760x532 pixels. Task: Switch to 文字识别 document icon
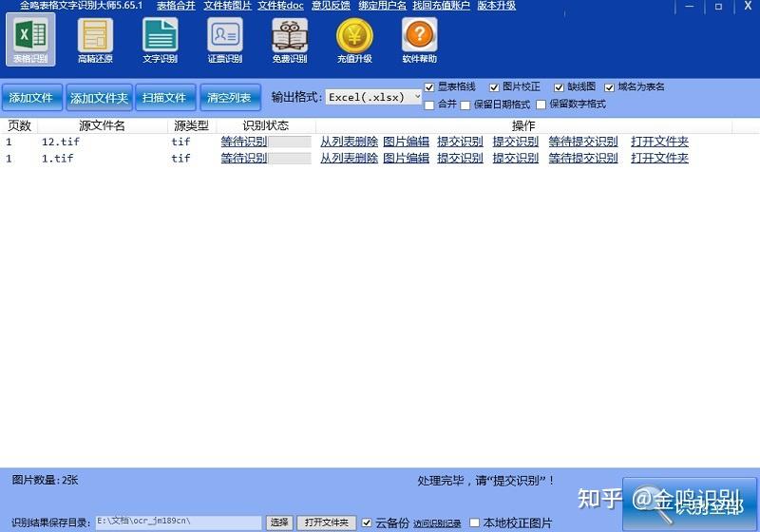click(x=160, y=41)
